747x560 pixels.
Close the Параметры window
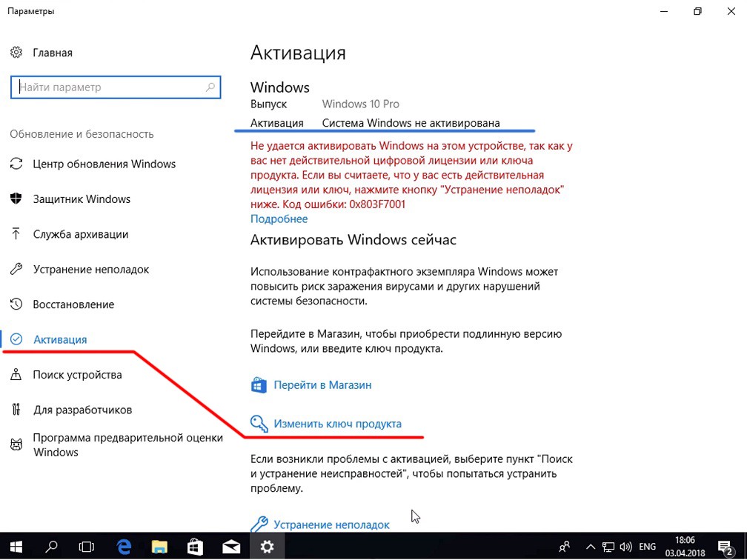tap(731, 11)
